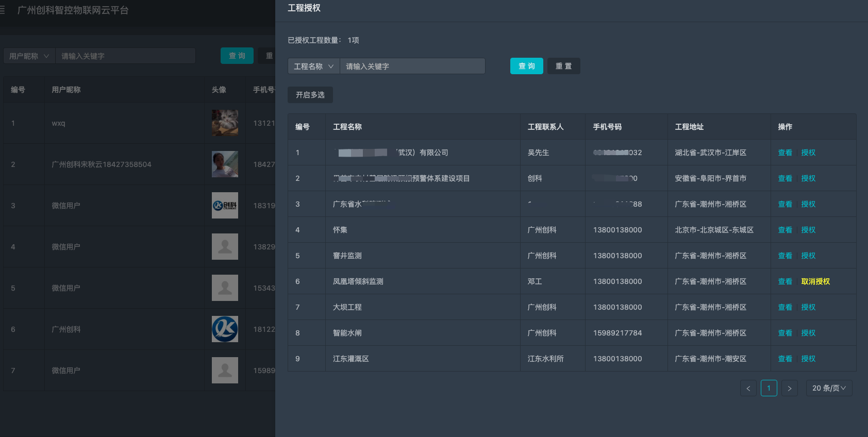868x437 pixels.
Task: Open the 用户昵称 filter dropdown in background
Action: coord(29,56)
